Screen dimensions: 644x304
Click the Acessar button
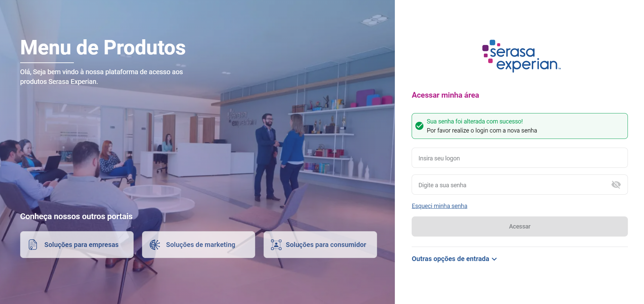pos(520,226)
